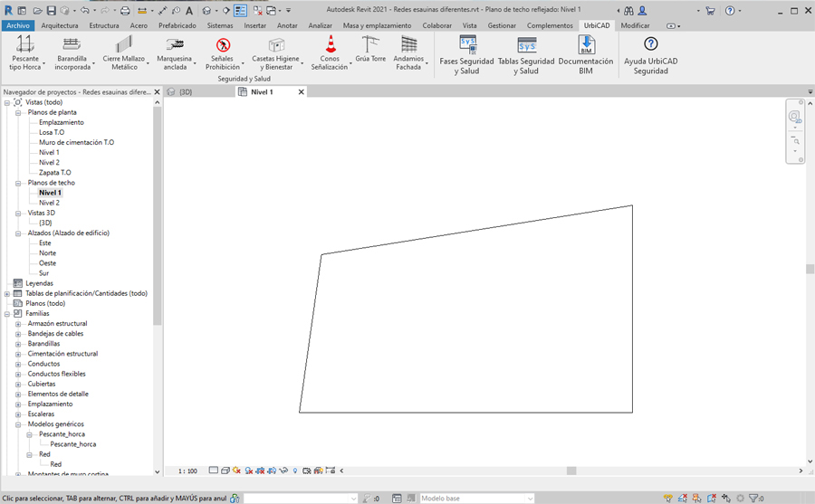The image size is (815, 504).
Task: Click the 1 : 100 view scale
Action: 187,471
